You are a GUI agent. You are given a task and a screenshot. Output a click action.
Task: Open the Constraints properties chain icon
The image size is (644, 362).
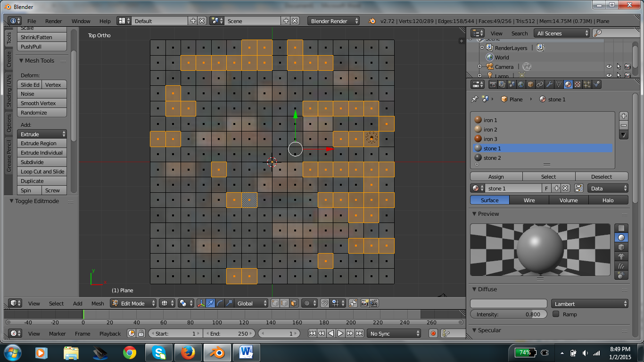[540, 84]
